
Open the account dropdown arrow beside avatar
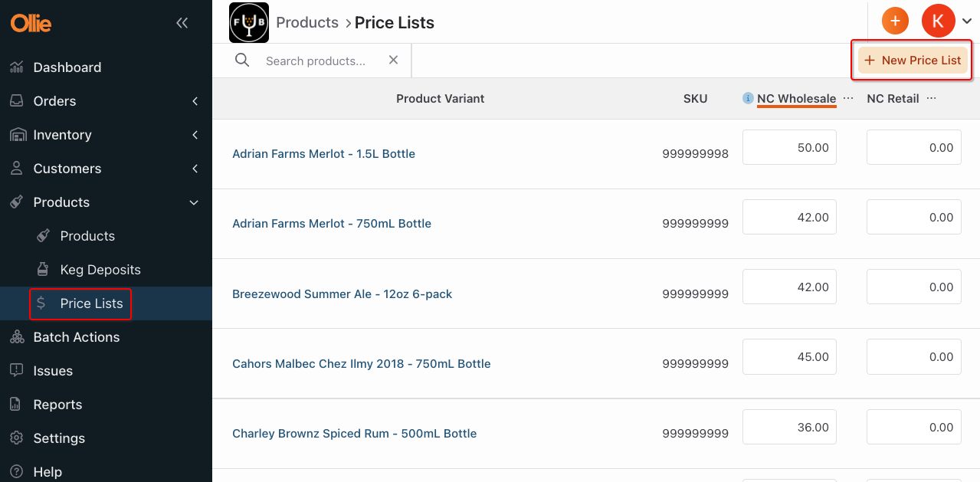tap(967, 21)
